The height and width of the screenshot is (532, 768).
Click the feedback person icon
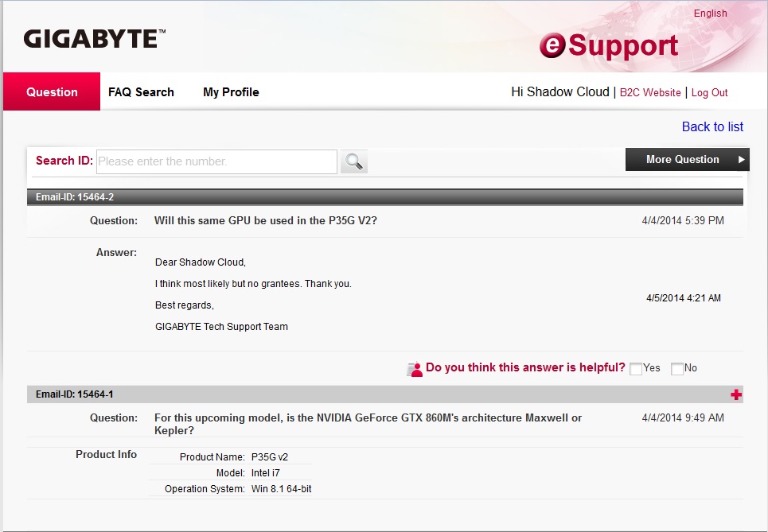pyautogui.click(x=415, y=369)
